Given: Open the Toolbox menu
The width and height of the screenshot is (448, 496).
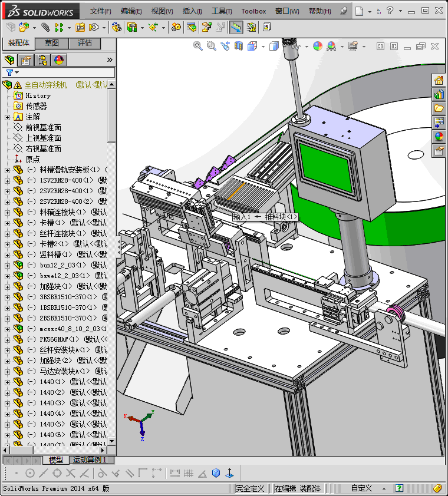Looking at the screenshot, I should tap(253, 11).
